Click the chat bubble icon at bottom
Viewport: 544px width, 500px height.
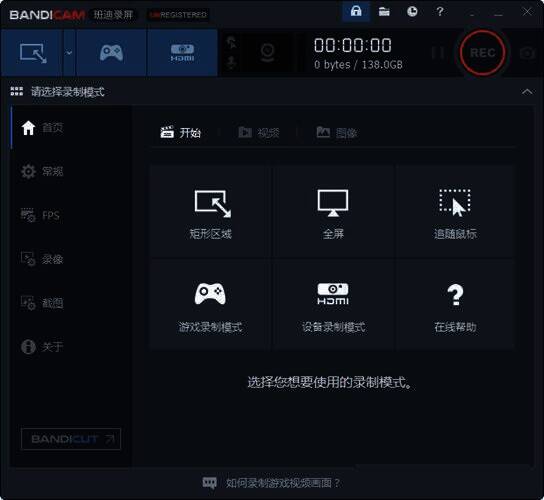210,483
